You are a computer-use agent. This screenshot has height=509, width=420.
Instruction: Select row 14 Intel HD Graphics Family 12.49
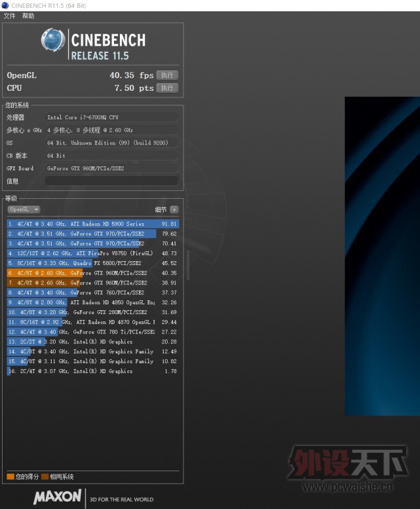[93, 351]
